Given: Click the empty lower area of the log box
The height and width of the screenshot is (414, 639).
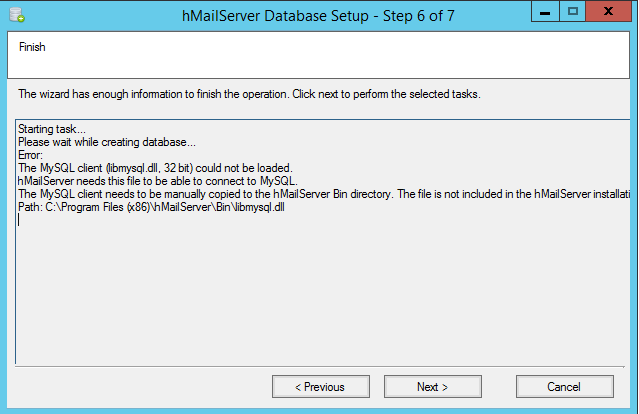Looking at the screenshot, I should [x=320, y=300].
